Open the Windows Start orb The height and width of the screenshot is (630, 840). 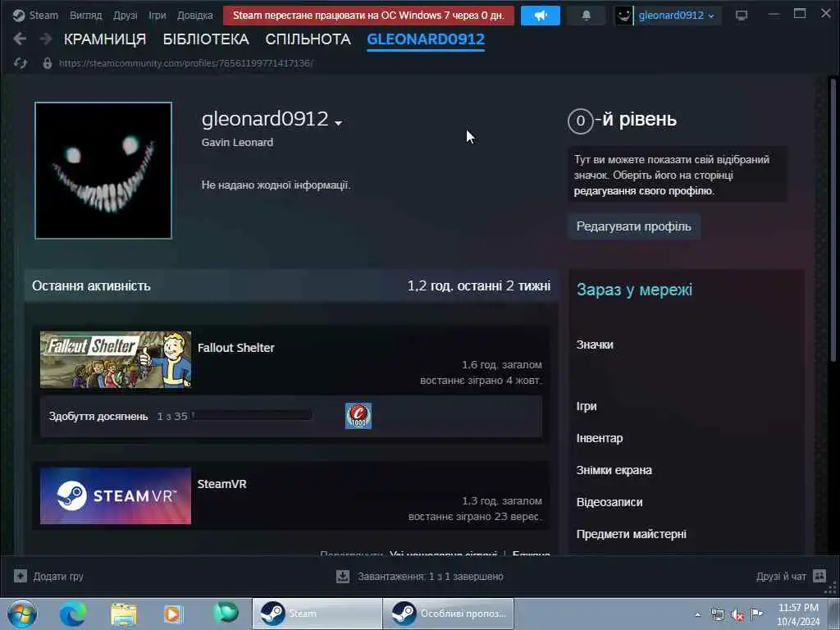click(x=22, y=614)
